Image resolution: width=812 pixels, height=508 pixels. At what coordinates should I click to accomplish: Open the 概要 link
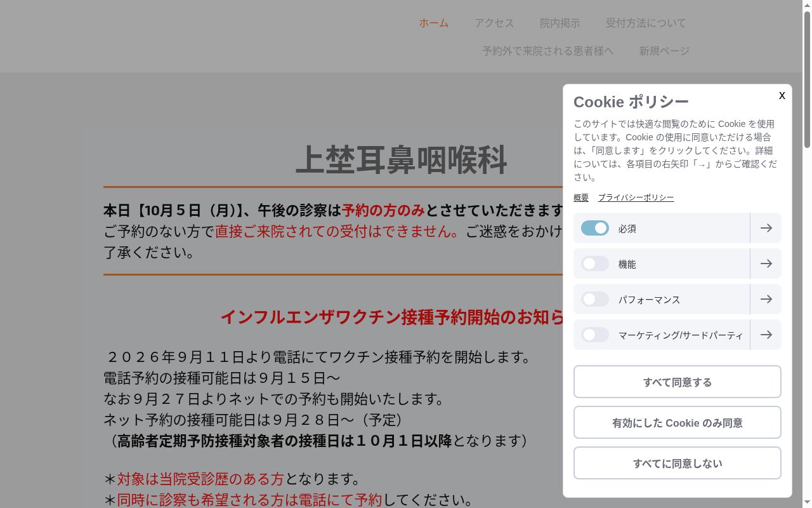[x=581, y=197]
